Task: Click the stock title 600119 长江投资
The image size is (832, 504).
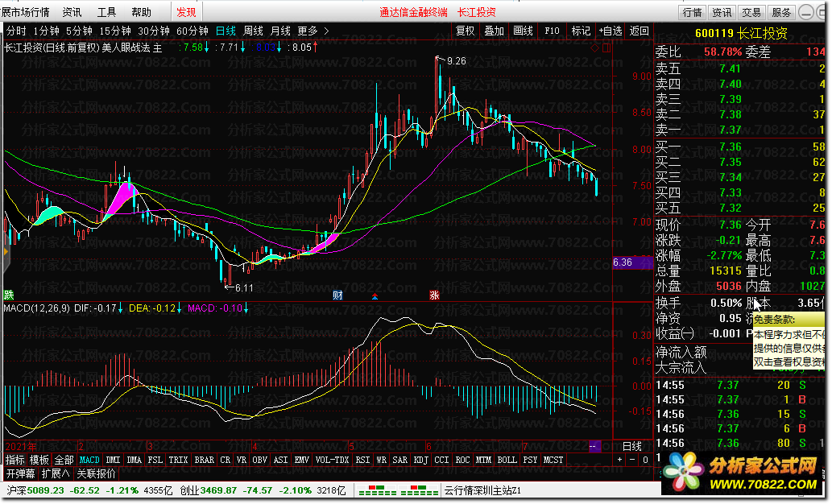Action: click(x=741, y=34)
